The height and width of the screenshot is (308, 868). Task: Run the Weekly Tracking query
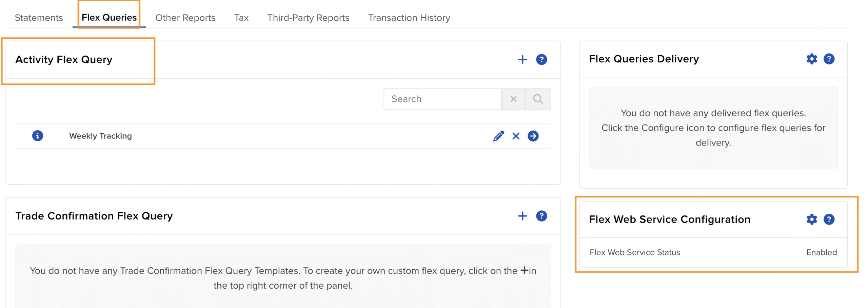tap(533, 136)
